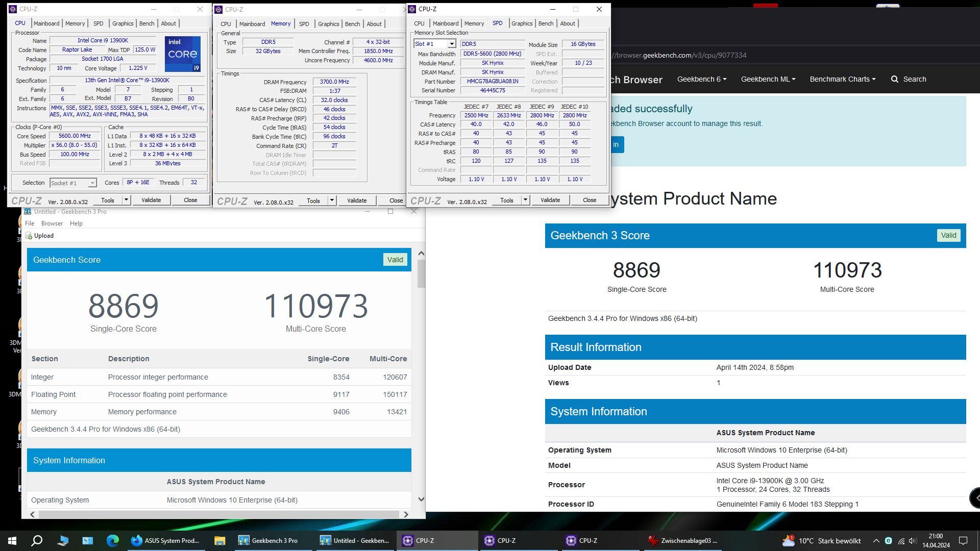Switch to Zwischenablage03 taskbar button

pyautogui.click(x=682, y=541)
